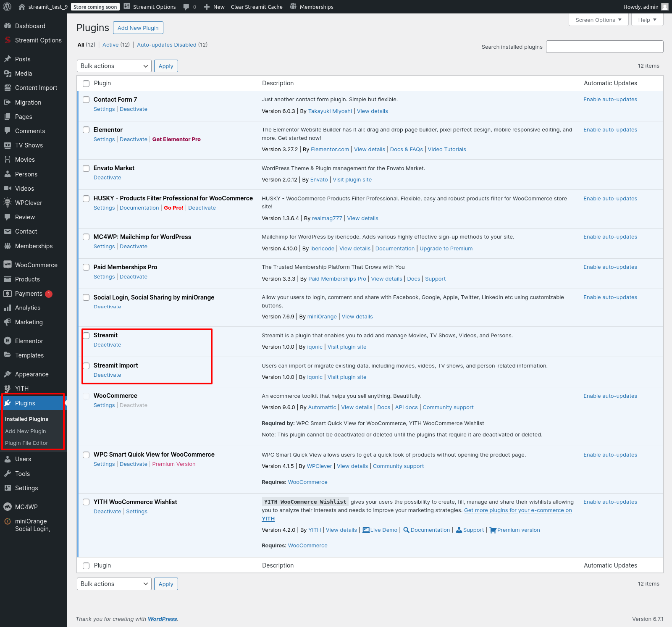Click the WordPress logo icon in admin bar

[x=7, y=7]
